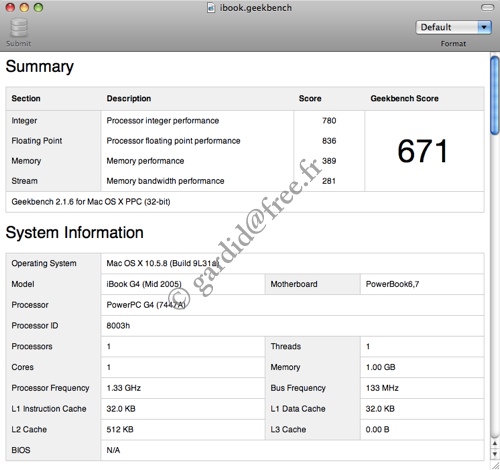The height and width of the screenshot is (470, 500).
Task: Open the Default format dropdown
Action: [x=453, y=27]
